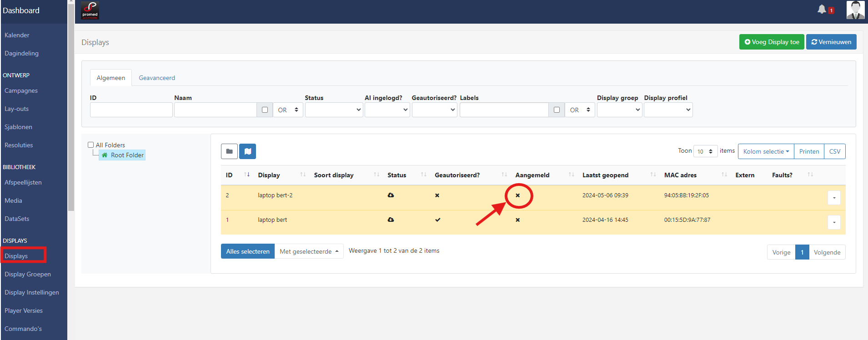Open the Status filter dropdown
The height and width of the screenshot is (340, 868).
tap(334, 110)
